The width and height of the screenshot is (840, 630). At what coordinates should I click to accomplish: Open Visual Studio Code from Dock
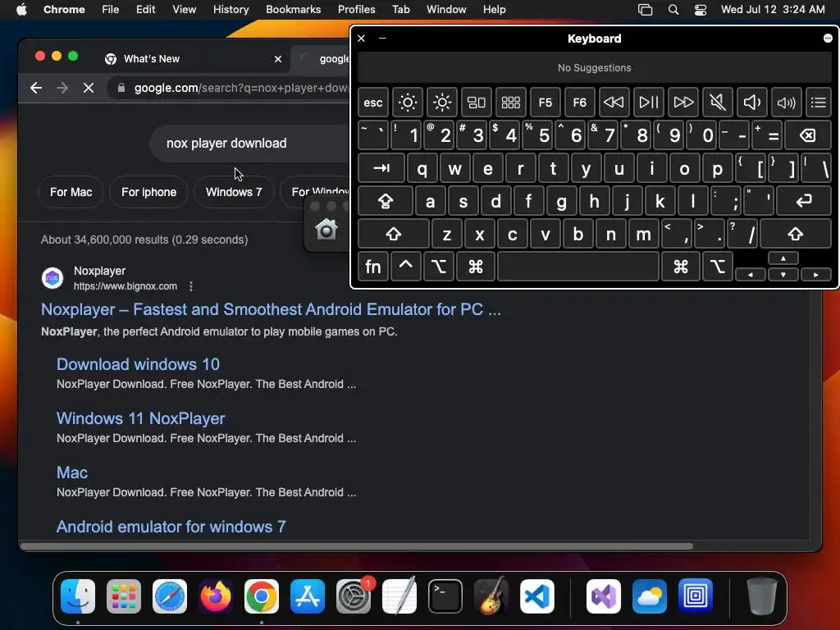(536, 596)
